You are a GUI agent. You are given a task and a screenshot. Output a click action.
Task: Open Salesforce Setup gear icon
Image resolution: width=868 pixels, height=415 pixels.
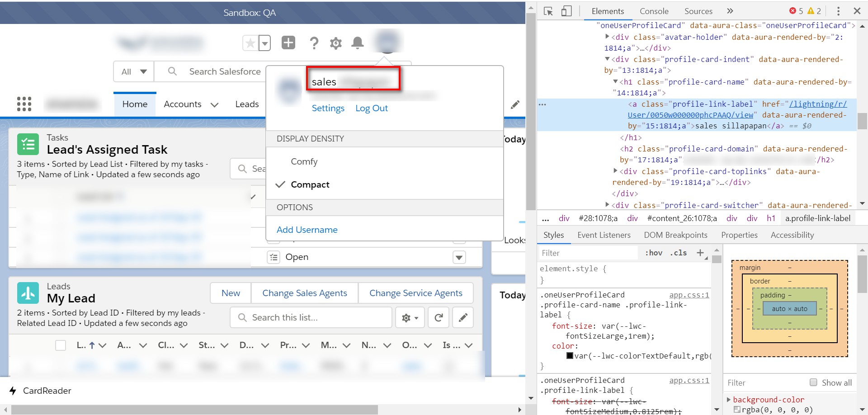click(x=335, y=43)
